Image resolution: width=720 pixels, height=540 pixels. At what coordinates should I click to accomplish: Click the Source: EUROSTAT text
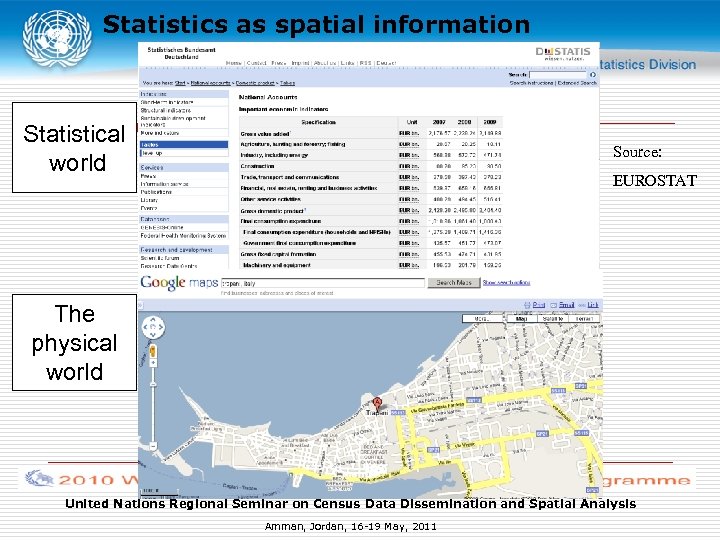coord(655,166)
